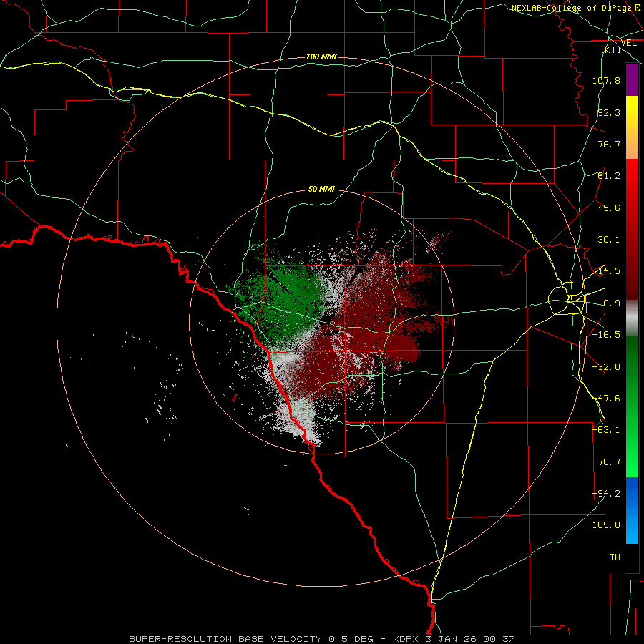This screenshot has width=644, height=644.
Task: Select the -16.5 legend value
Action: click(606, 335)
